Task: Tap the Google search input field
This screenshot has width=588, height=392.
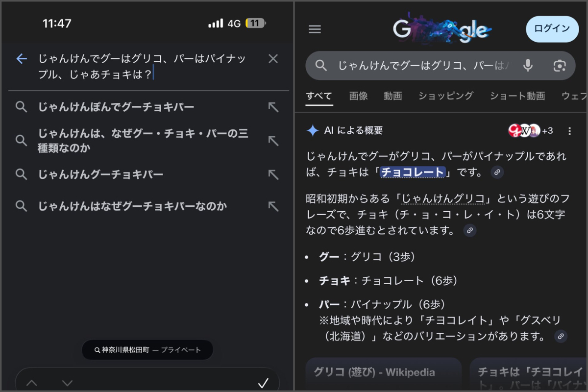Action: coord(421,66)
